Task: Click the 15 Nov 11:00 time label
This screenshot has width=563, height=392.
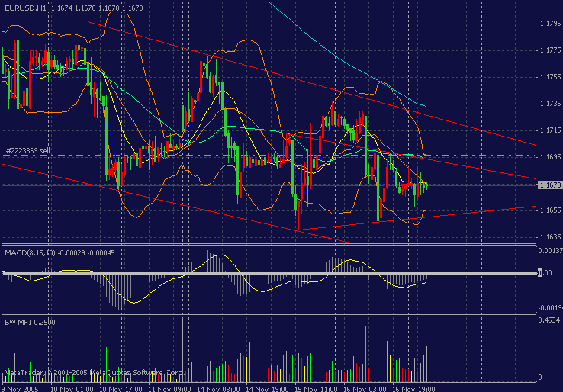Action: point(317,389)
